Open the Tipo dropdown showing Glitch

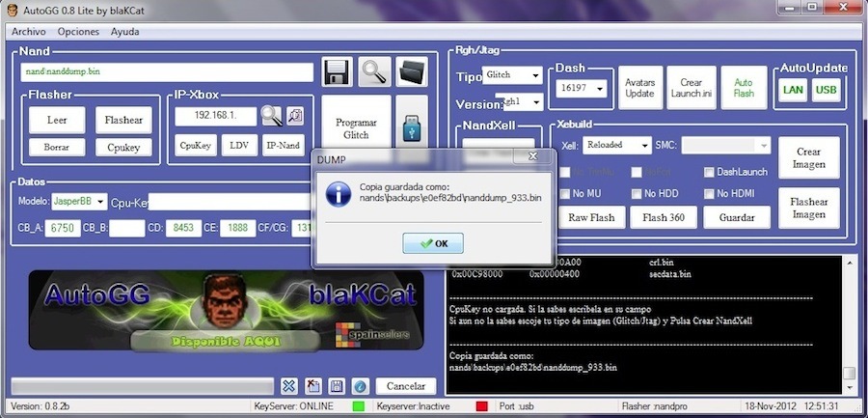pyautogui.click(x=513, y=75)
